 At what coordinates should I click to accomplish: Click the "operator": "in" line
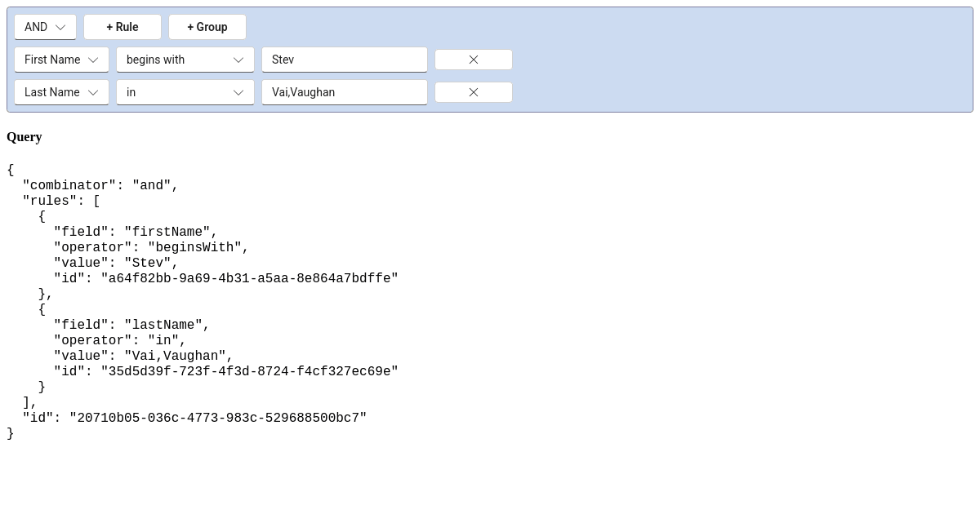click(x=120, y=341)
